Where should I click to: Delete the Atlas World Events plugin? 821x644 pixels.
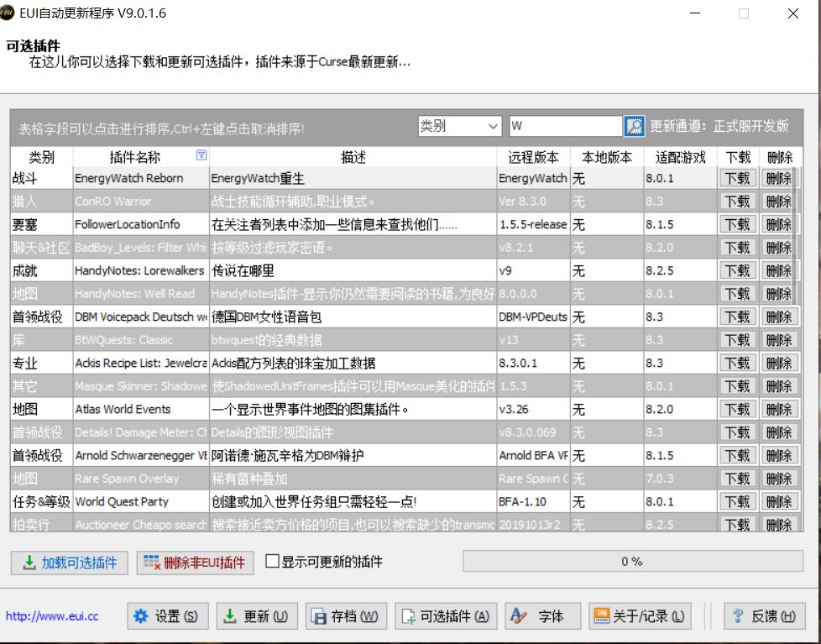[780, 409]
